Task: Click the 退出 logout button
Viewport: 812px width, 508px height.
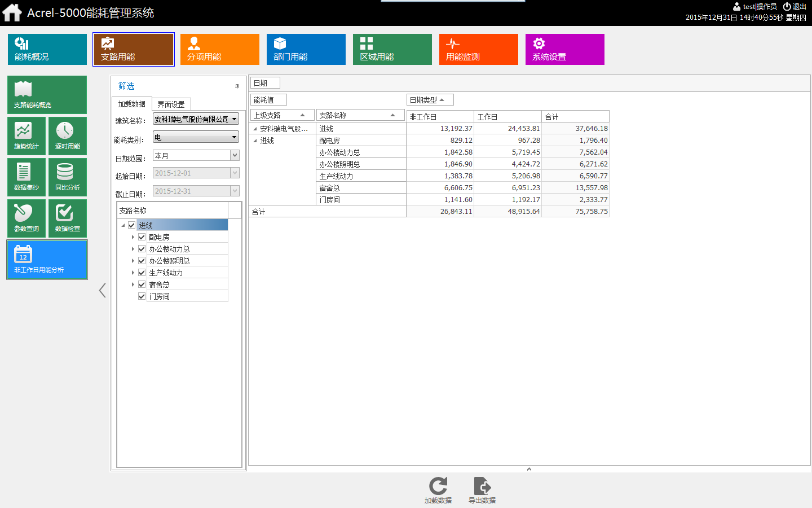Action: point(795,7)
